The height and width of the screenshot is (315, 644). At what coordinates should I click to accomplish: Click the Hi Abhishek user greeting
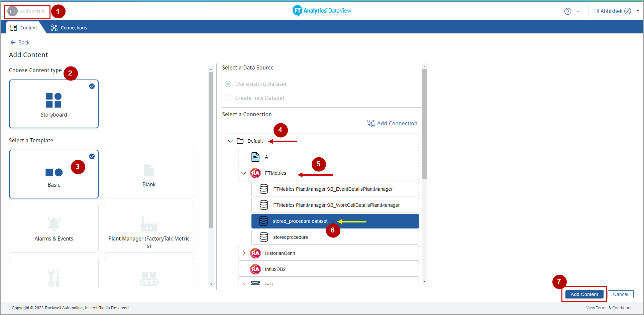click(608, 11)
